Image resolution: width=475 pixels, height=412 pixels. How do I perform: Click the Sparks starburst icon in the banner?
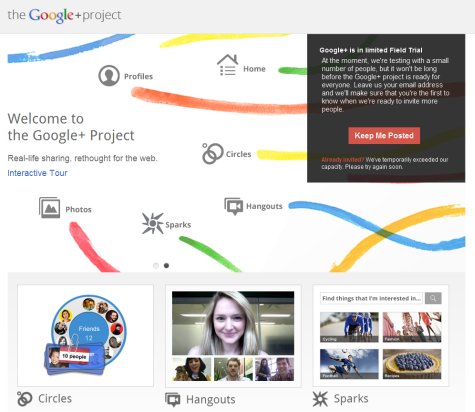click(x=152, y=223)
